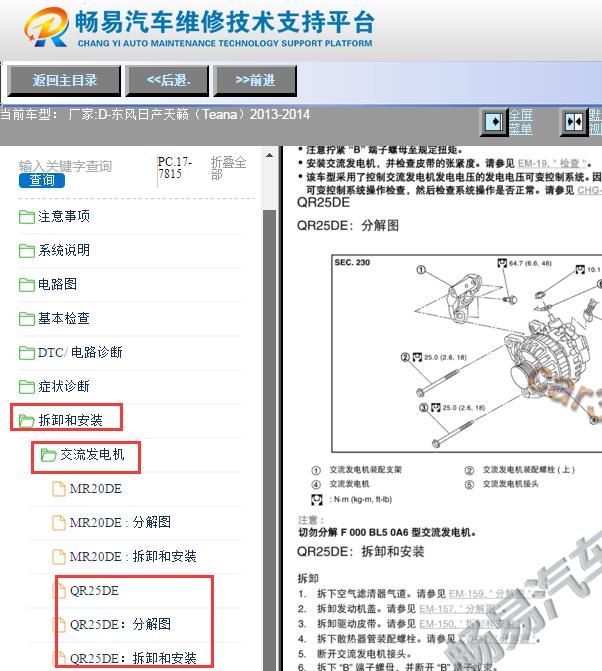Open the MR20DE page

point(96,489)
